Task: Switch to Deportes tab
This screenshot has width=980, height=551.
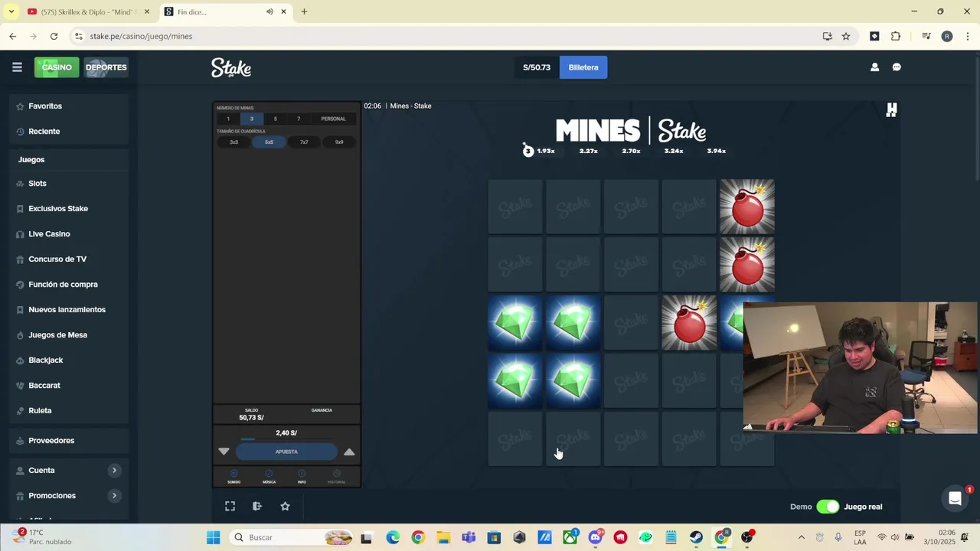Action: [106, 67]
